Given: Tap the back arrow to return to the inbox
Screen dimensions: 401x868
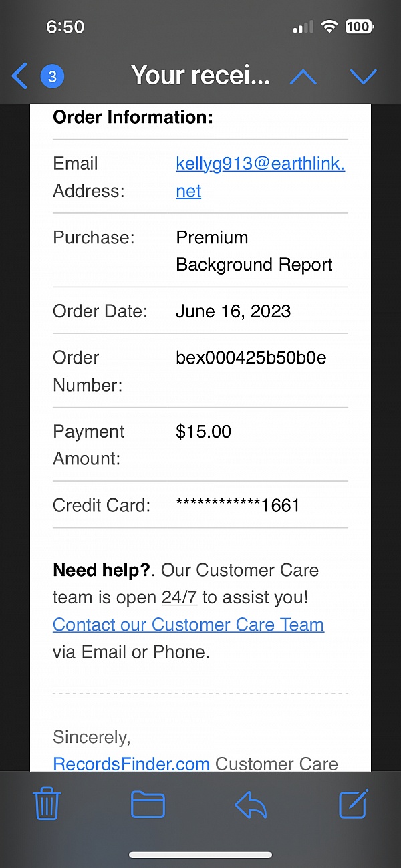Looking at the screenshot, I should [x=20, y=76].
